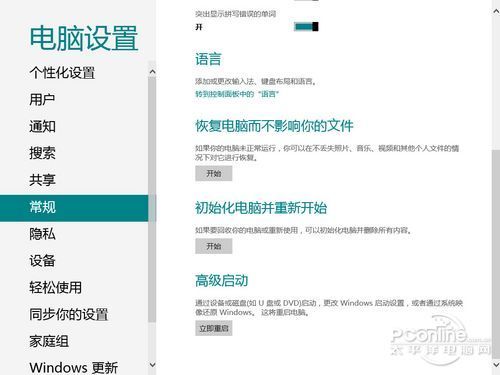
Task: Click 恢复电脑而不影响你的文件 heading
Action: pos(274,126)
